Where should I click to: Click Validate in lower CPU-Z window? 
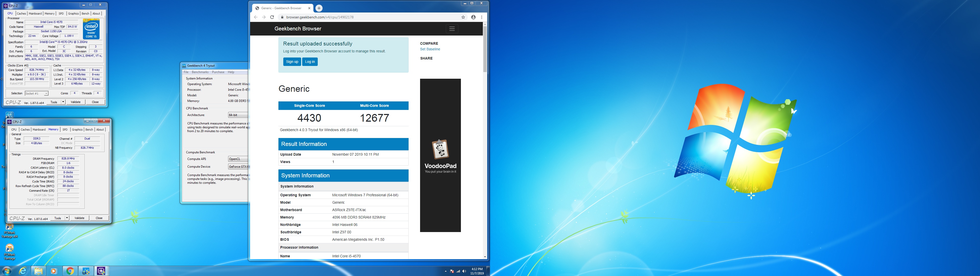click(x=80, y=218)
